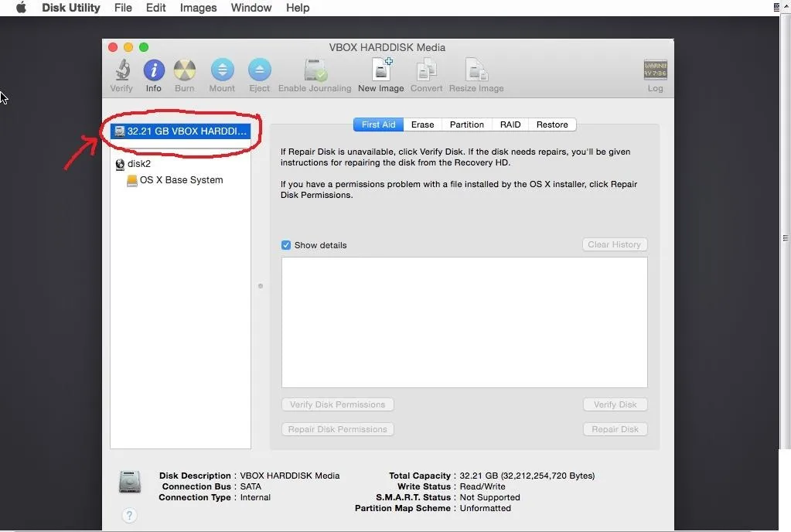Open the Help menu
Image resolution: width=791 pixels, height=532 pixels.
pos(298,8)
